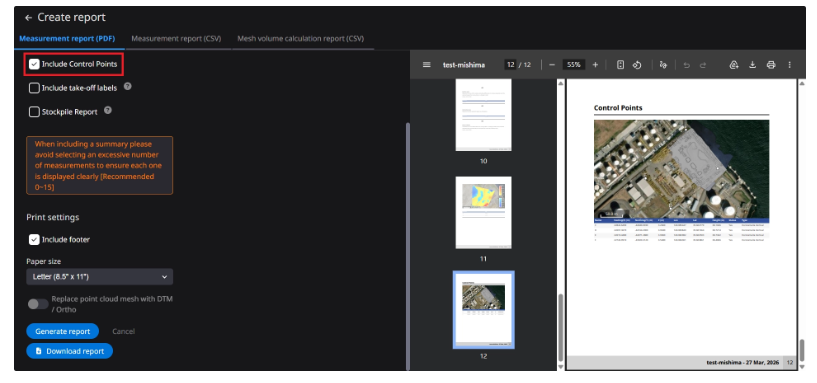Toggle Replace point cloud mesh with DTM
817x383 pixels.
(x=38, y=304)
